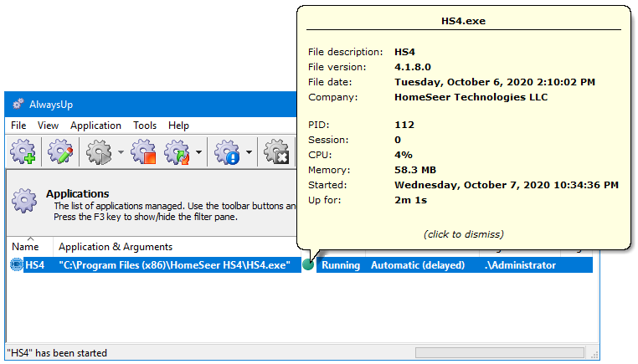Select the HS4 row name
Image resolution: width=638 pixels, height=364 pixels.
[34, 265]
